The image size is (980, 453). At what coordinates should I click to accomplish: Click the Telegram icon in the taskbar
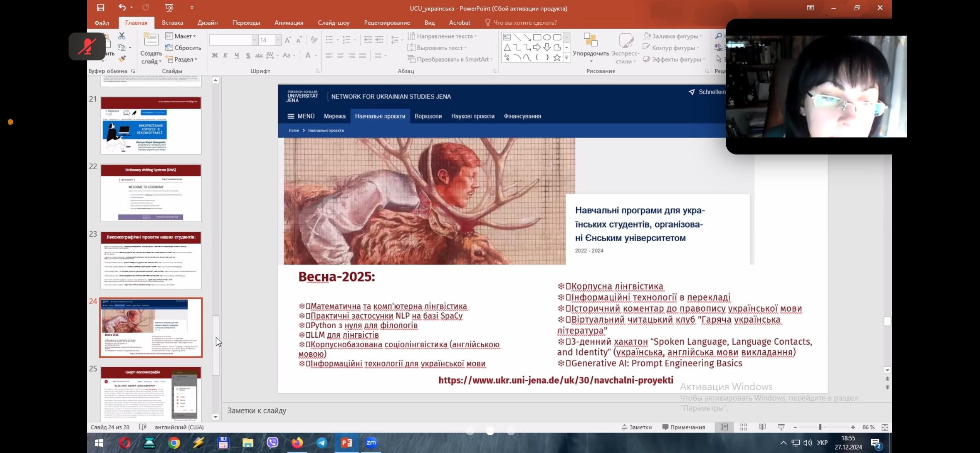click(x=322, y=443)
